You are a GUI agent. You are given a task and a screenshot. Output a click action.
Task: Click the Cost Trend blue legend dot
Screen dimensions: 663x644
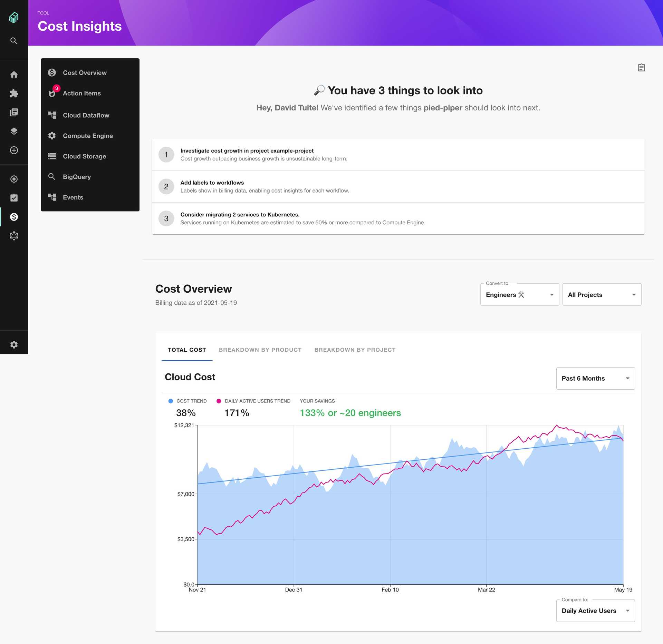tap(171, 401)
